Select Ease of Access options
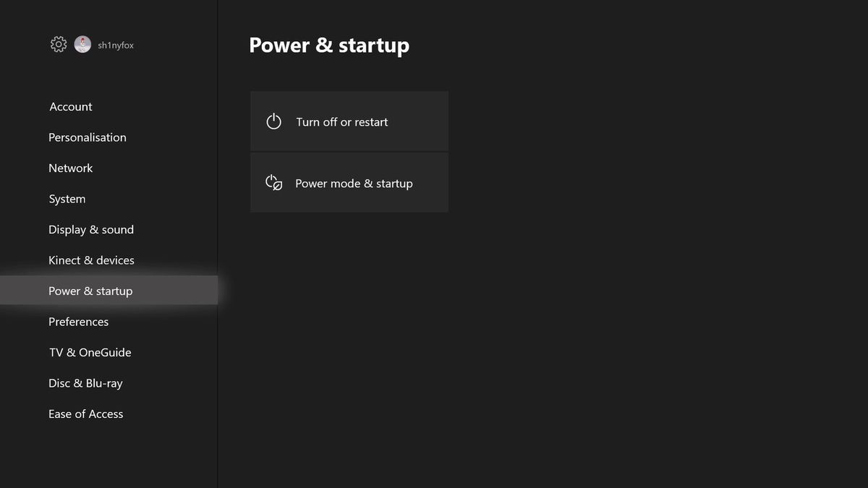The height and width of the screenshot is (488, 868). [x=85, y=414]
